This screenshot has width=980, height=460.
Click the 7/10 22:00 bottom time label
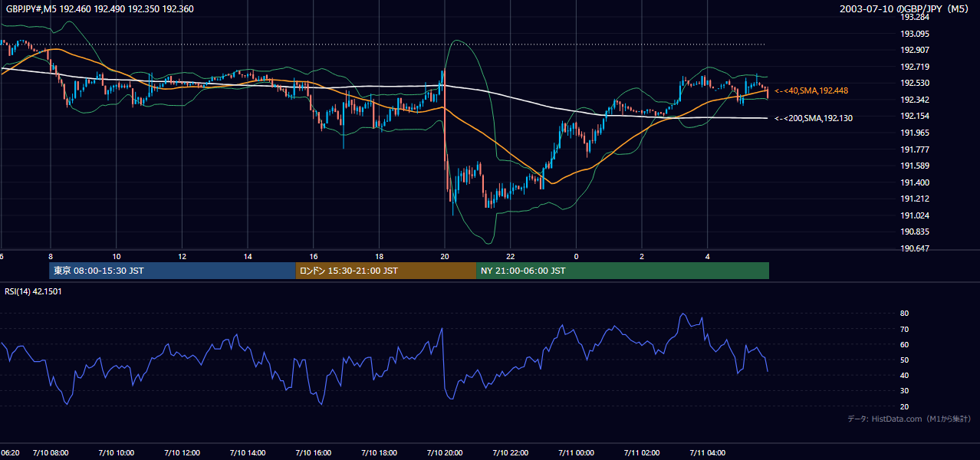tap(511, 453)
